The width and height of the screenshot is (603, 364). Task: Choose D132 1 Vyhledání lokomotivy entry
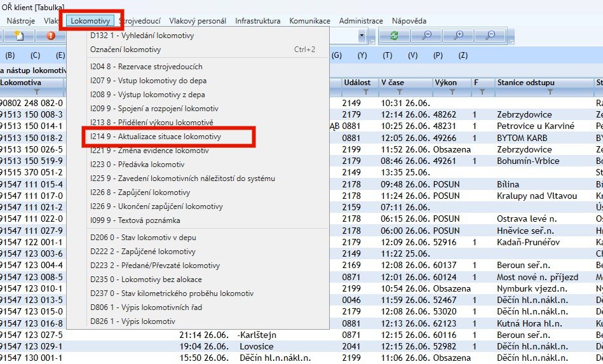click(142, 36)
